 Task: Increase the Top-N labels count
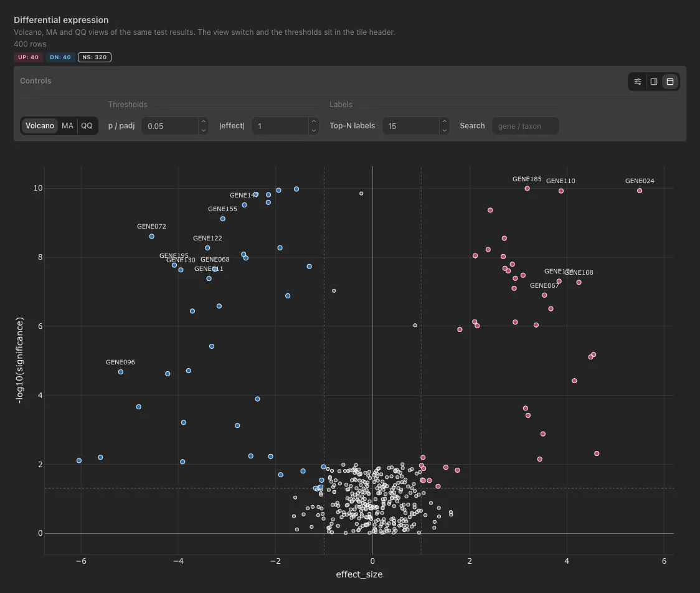[x=444, y=121]
